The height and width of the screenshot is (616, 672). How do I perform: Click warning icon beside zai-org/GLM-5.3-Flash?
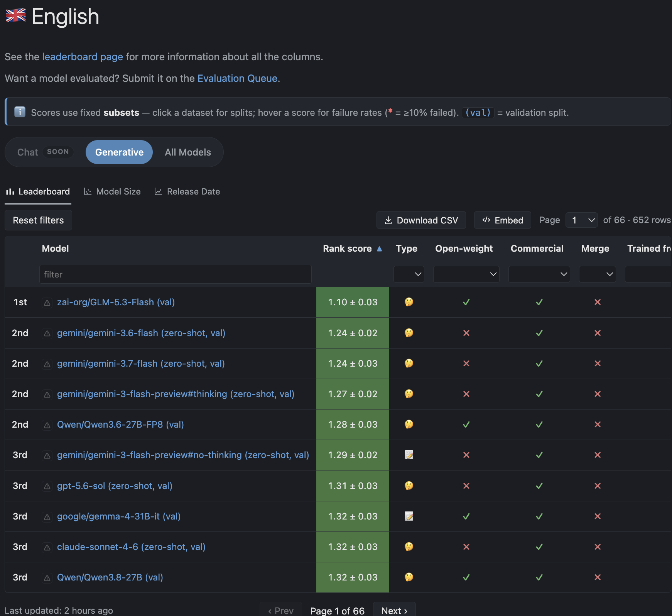(x=47, y=303)
